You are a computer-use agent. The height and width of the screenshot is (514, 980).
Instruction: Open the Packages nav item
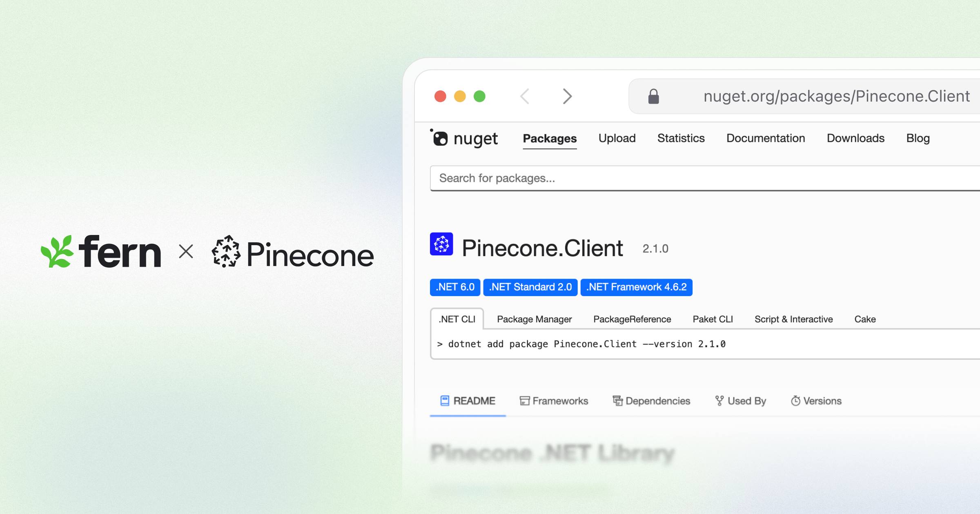(x=550, y=139)
